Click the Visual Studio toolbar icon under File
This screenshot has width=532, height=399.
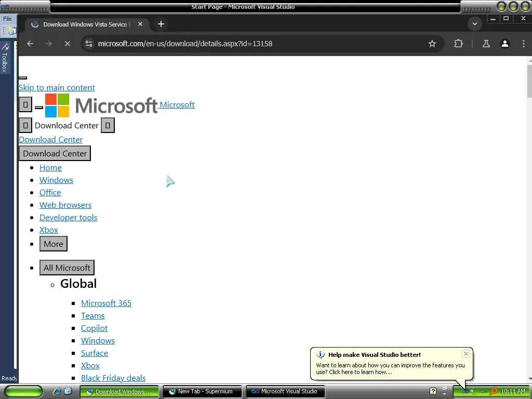pyautogui.click(x=11, y=31)
